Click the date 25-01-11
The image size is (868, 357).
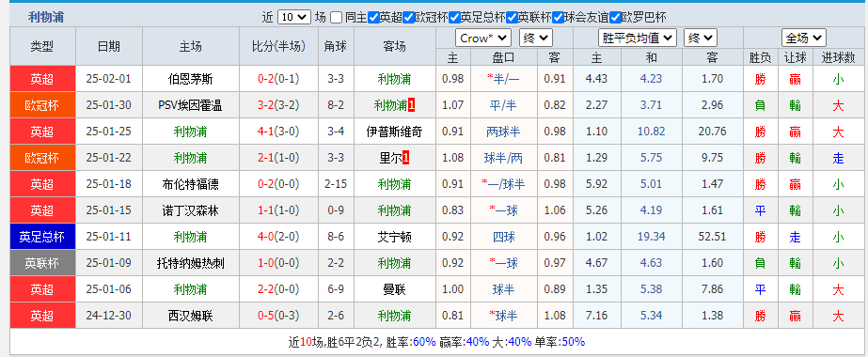(108, 238)
